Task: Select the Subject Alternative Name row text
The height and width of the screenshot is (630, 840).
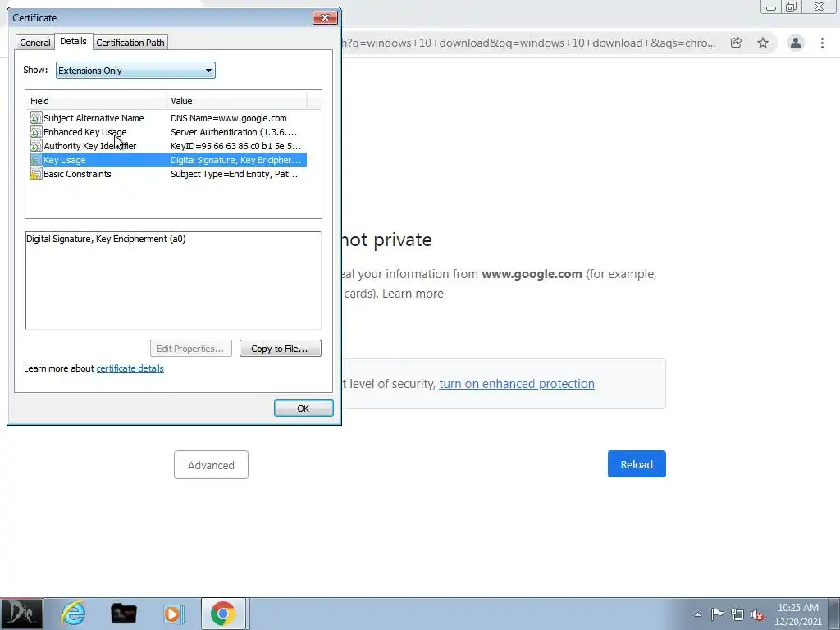Action: coord(94,118)
